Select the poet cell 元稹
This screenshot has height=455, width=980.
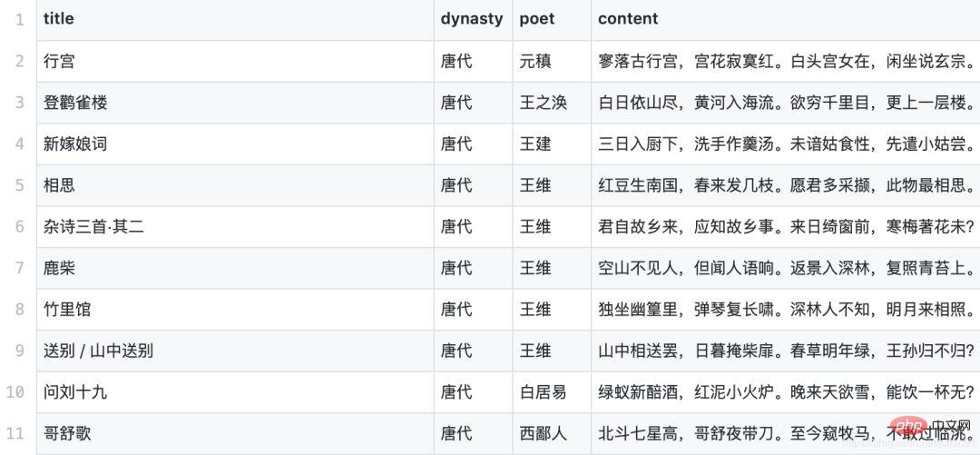point(535,62)
